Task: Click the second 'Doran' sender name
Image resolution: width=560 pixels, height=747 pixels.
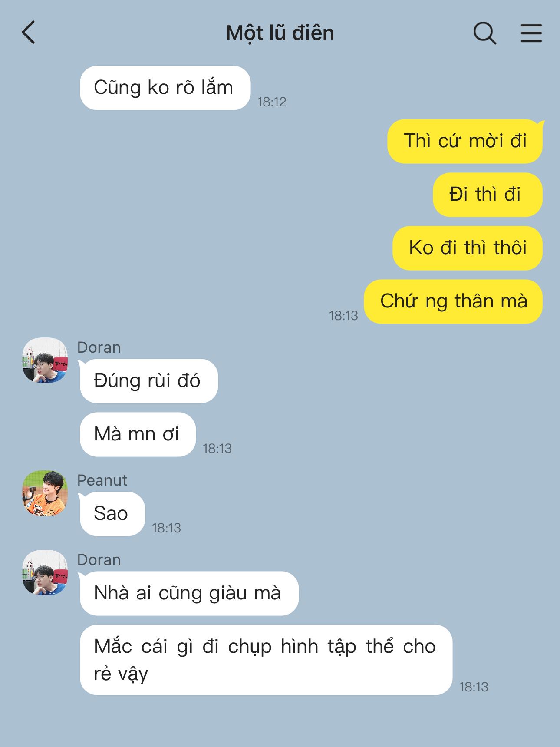Action: (99, 560)
